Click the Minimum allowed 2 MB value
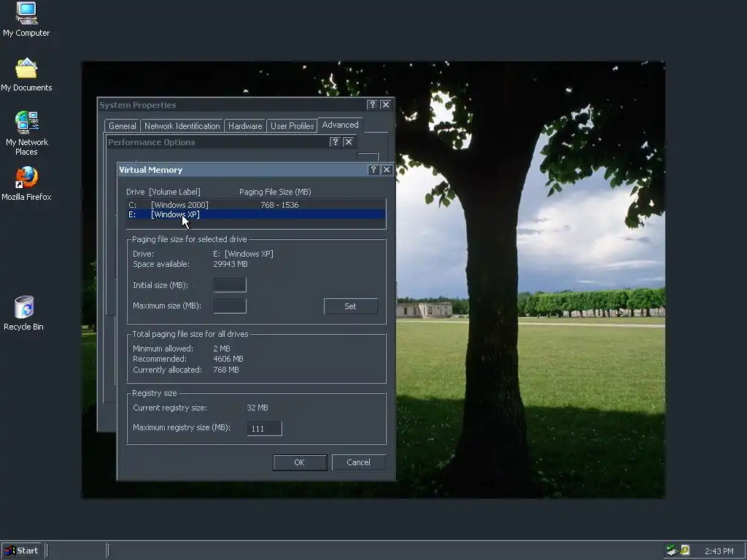747x560 pixels. coord(222,349)
